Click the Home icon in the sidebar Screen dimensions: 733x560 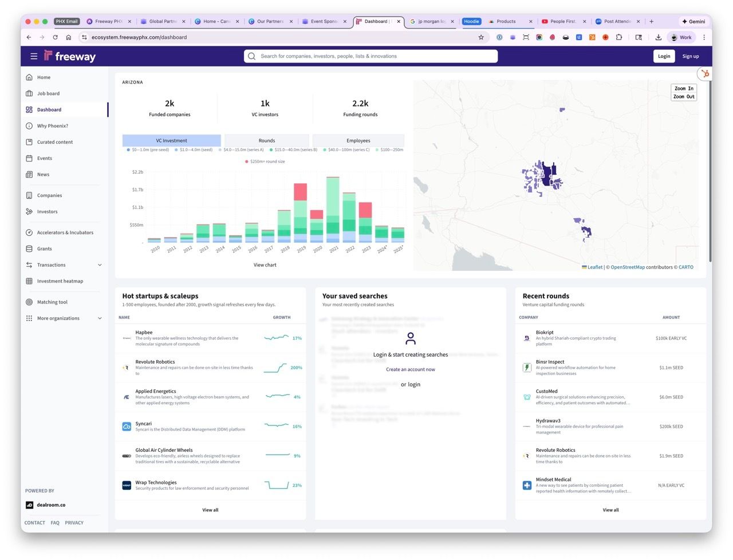point(29,77)
